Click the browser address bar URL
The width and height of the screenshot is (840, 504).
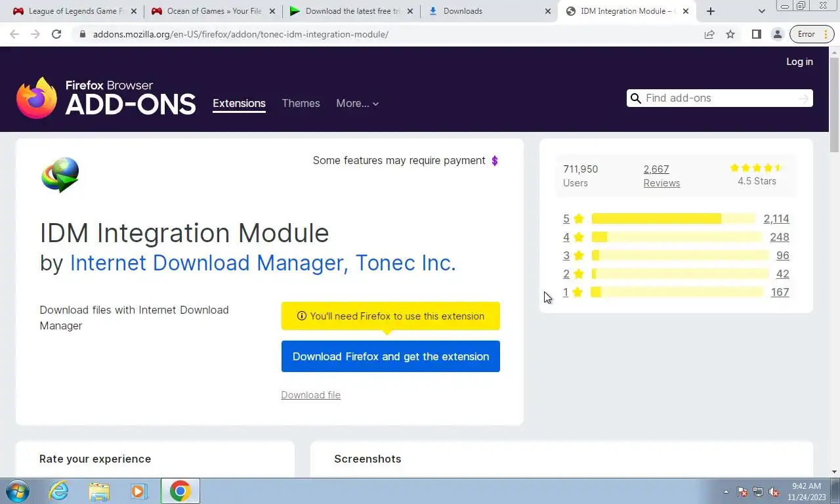tap(241, 34)
